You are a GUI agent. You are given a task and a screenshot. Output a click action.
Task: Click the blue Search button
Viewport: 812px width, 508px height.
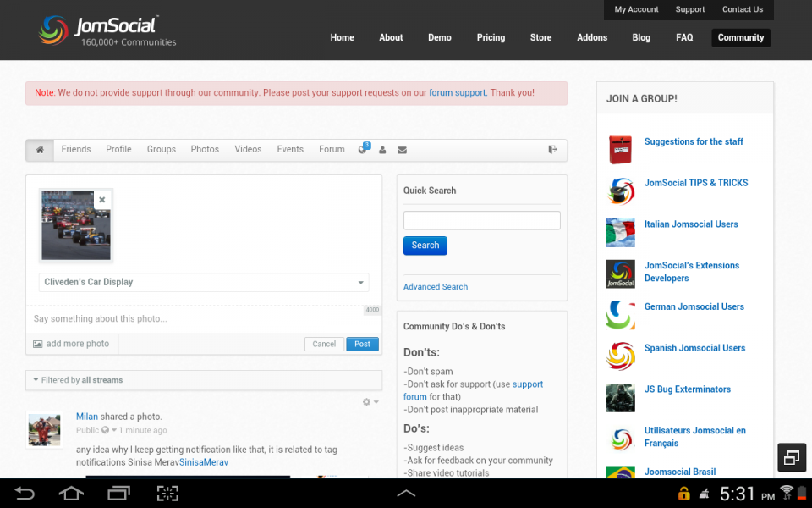point(425,246)
